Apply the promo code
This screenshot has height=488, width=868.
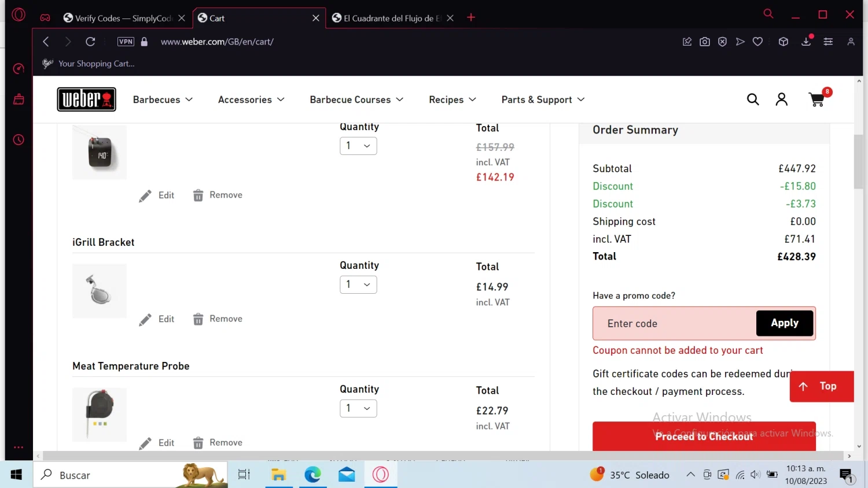[x=785, y=323]
